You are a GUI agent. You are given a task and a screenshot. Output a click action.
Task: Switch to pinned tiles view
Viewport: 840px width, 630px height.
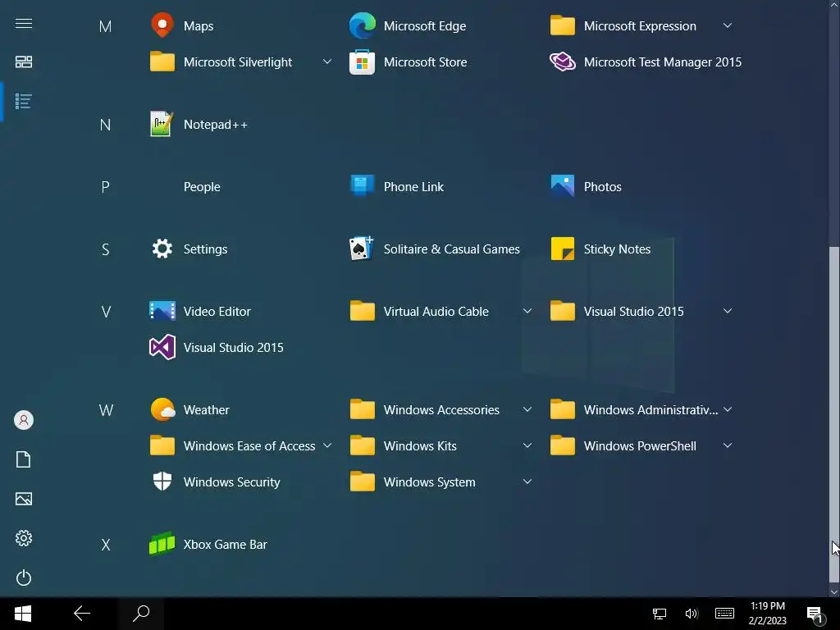(x=24, y=62)
